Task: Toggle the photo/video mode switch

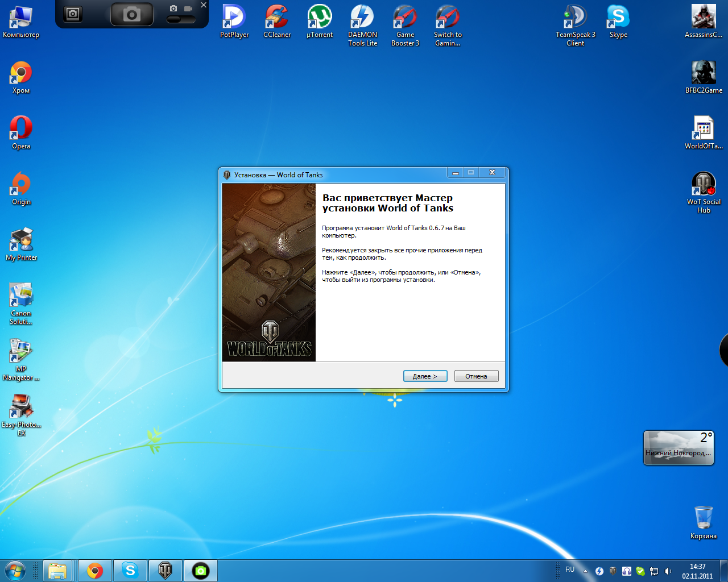Action: click(180, 19)
